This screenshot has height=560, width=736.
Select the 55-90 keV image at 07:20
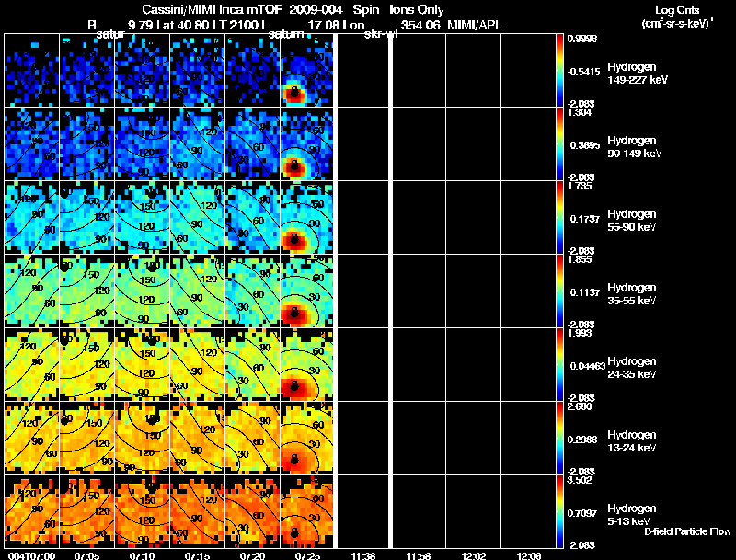point(252,218)
